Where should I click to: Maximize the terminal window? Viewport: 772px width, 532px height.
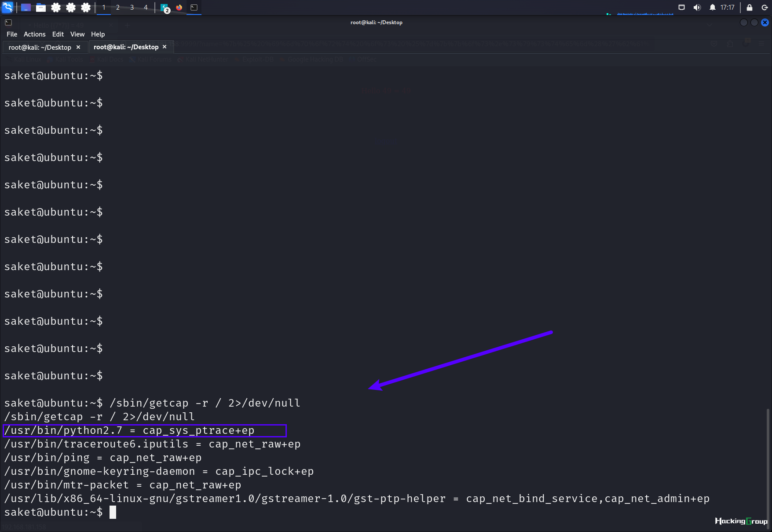click(x=754, y=22)
